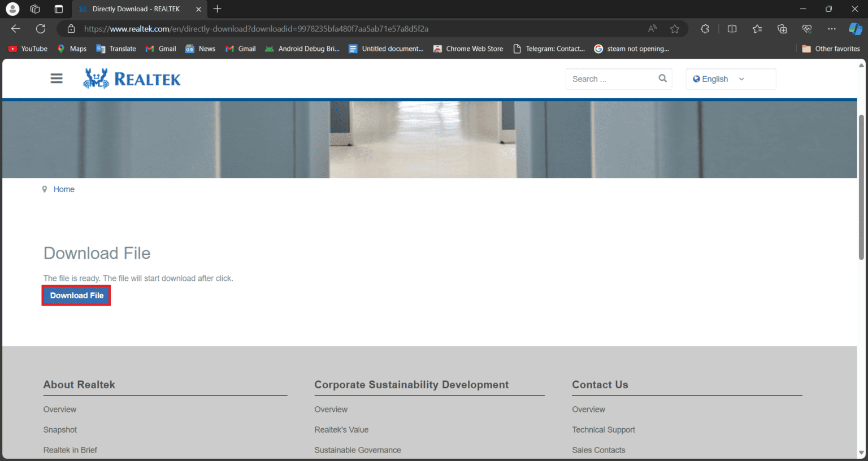
Task: Open browser favorites with the star icon
Action: [757, 28]
